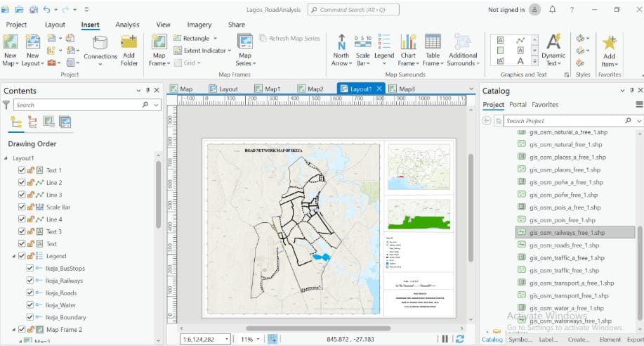Click the Add Item favorites icon
The width and height of the screenshot is (644, 346).
click(x=609, y=49)
